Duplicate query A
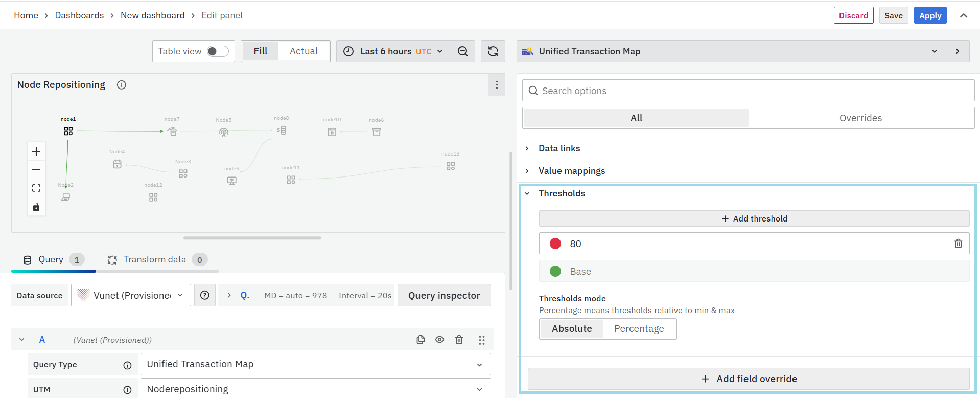The width and height of the screenshot is (980, 398). tap(421, 340)
